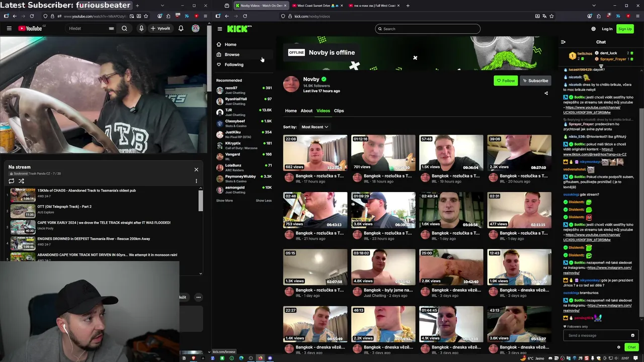The width and height of the screenshot is (644, 362).
Task: Open recommended channel RyanHallYall
Action: (x=244, y=101)
